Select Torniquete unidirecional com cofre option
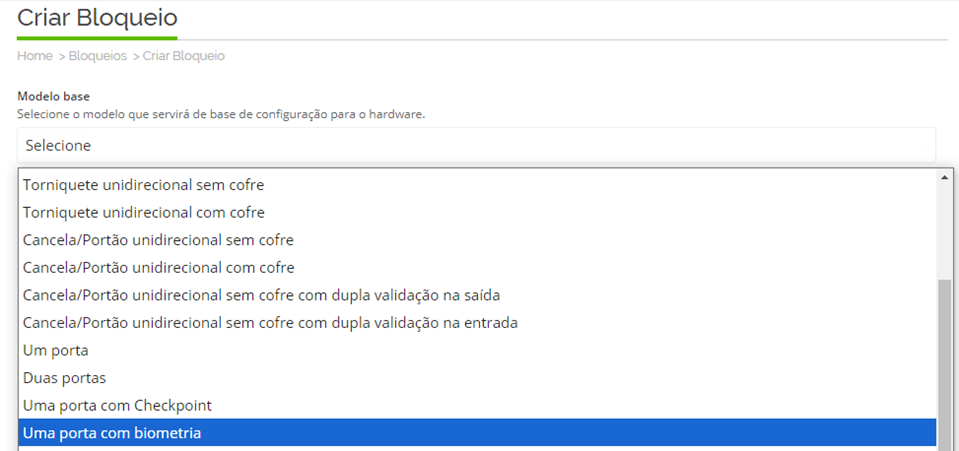Screen dimensions: 959x451 pyautogui.click(x=477, y=212)
